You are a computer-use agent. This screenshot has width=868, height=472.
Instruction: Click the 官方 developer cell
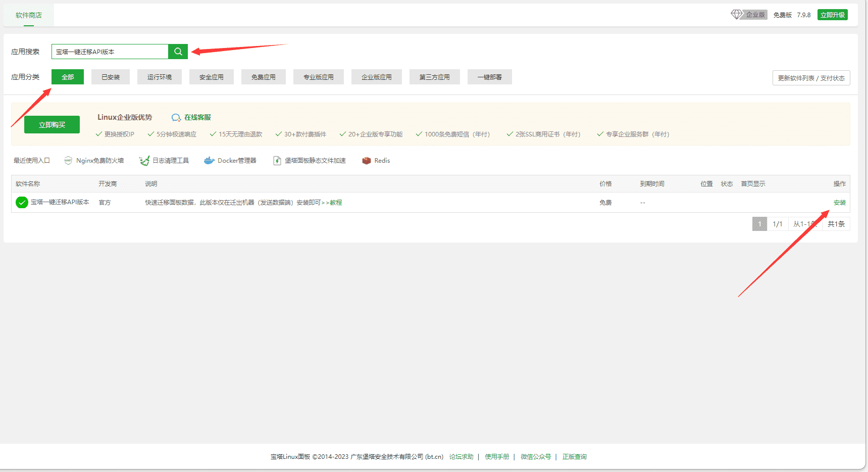click(105, 203)
